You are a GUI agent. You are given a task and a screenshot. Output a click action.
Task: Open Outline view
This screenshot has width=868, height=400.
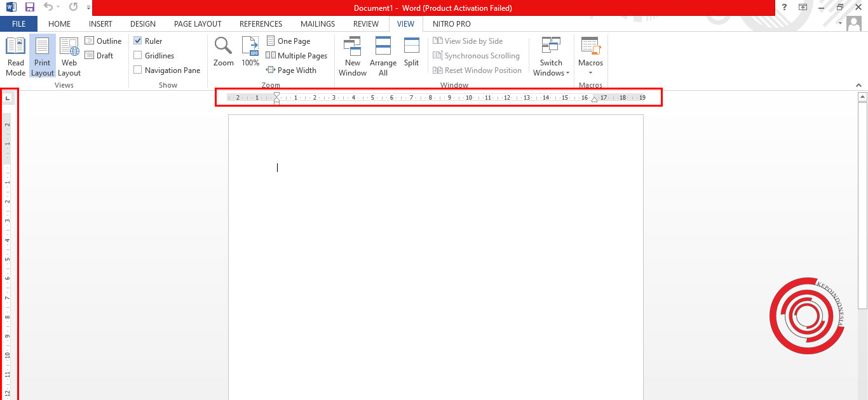(103, 41)
